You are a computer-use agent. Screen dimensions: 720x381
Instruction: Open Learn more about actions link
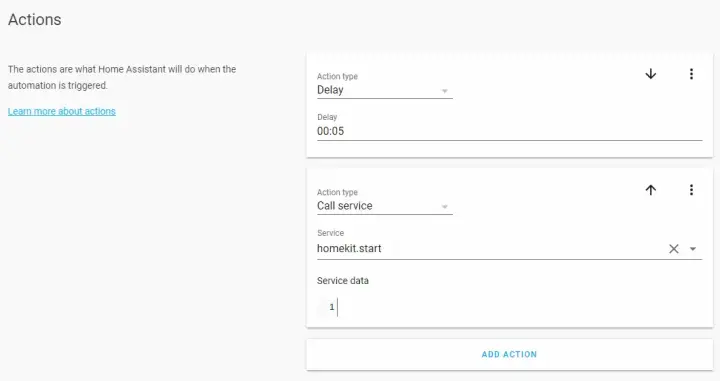click(x=62, y=112)
